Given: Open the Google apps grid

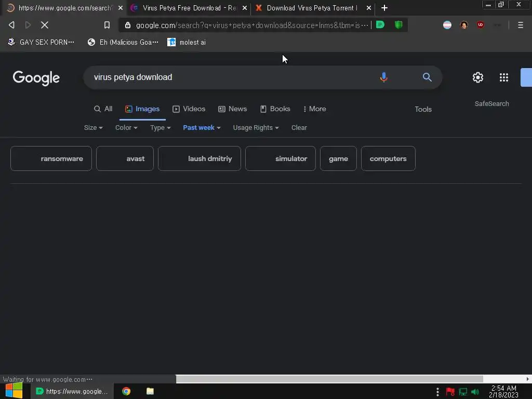Looking at the screenshot, I should click(504, 77).
